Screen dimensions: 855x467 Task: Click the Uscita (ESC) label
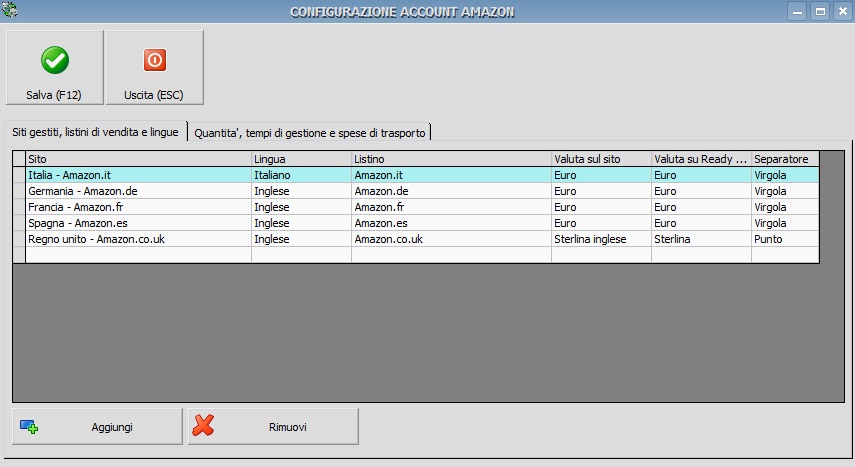click(x=154, y=95)
